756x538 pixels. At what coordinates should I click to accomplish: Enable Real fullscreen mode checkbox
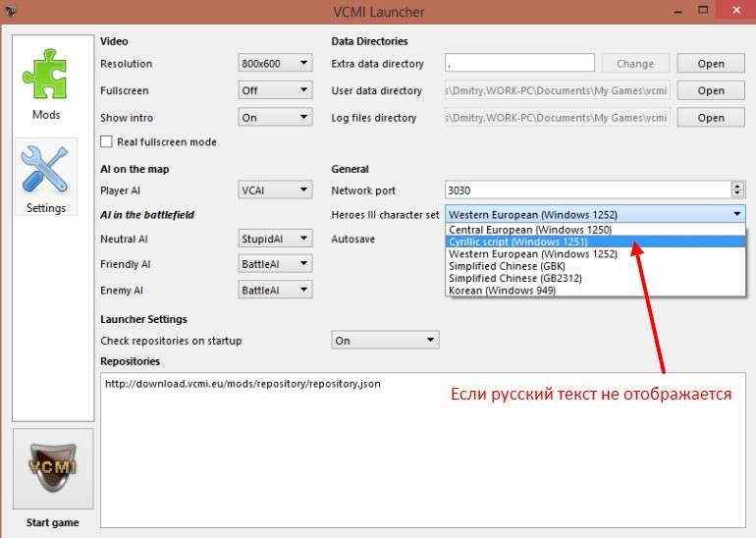click(107, 142)
